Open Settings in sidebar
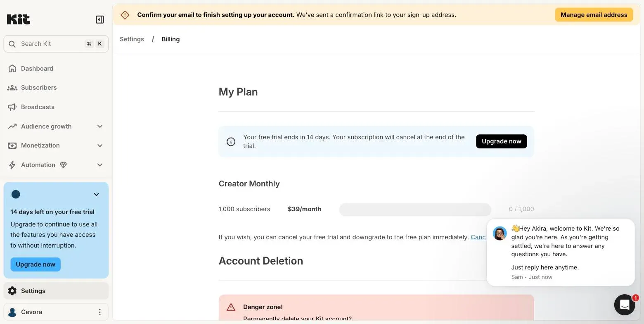 56,291
